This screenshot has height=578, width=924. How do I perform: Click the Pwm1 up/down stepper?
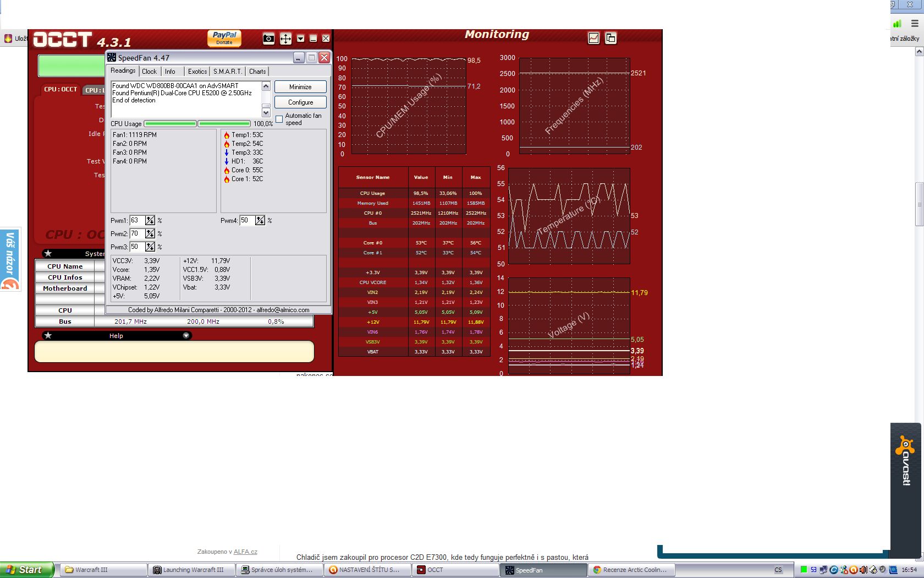[150, 220]
